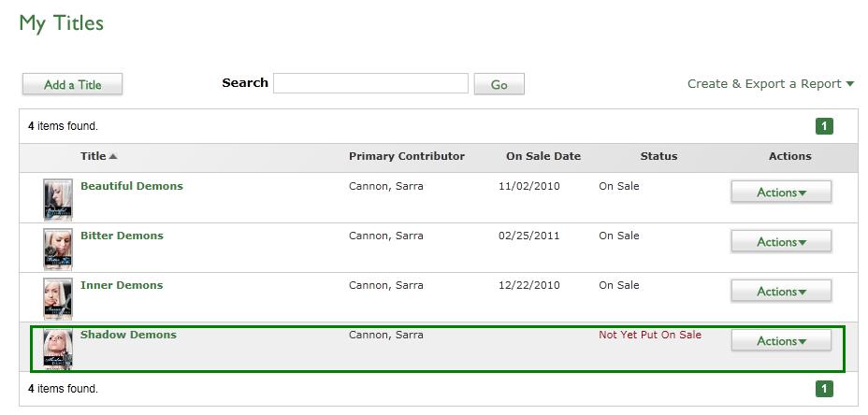
Task: Click the Bitter Demons book cover thumbnail
Action: (57, 248)
